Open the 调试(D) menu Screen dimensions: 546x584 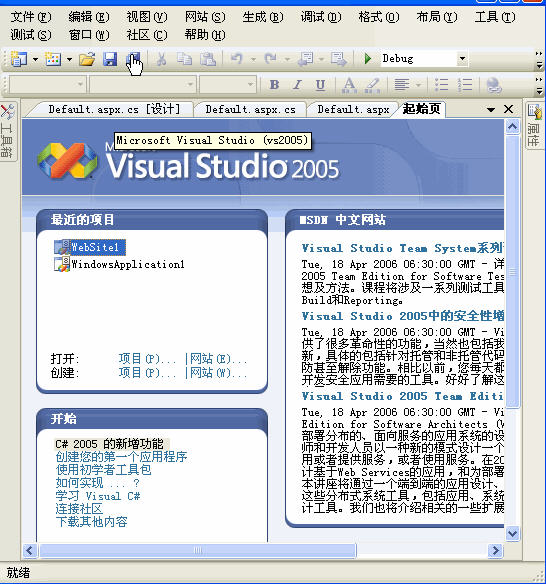click(x=321, y=17)
